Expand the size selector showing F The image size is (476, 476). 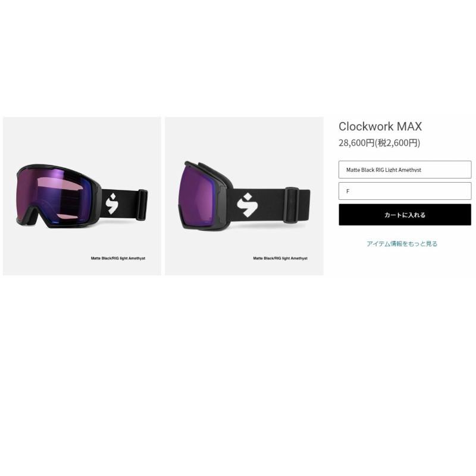coord(405,191)
